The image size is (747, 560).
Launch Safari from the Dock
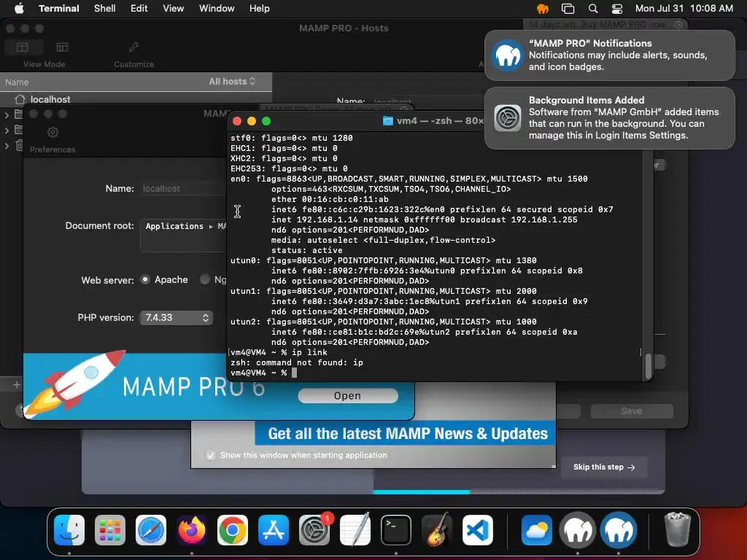(151, 530)
